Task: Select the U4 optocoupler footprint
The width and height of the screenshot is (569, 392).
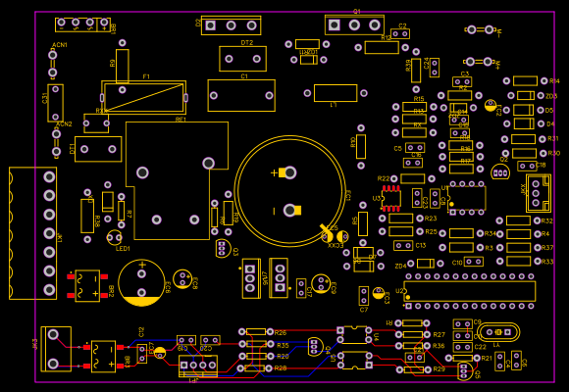Action: tap(354, 335)
